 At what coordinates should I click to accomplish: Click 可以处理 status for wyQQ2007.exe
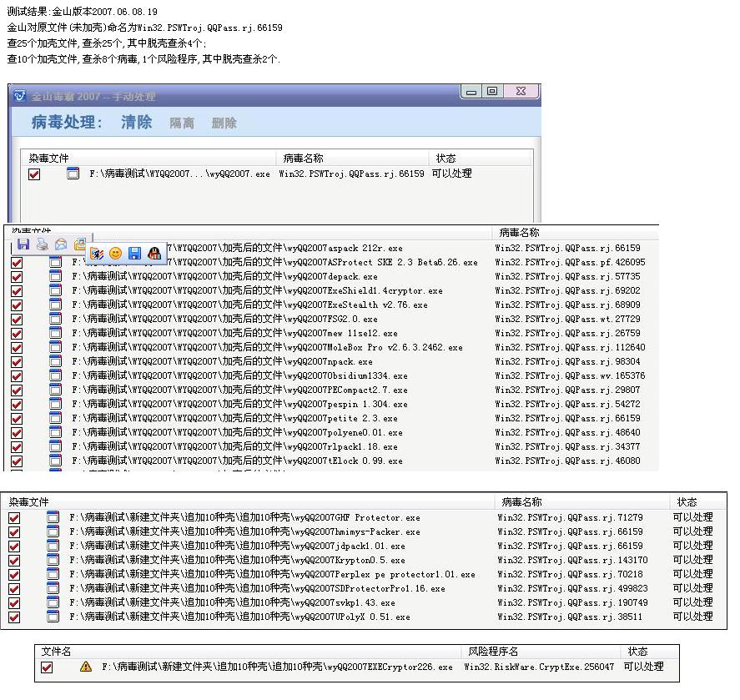tap(451, 174)
